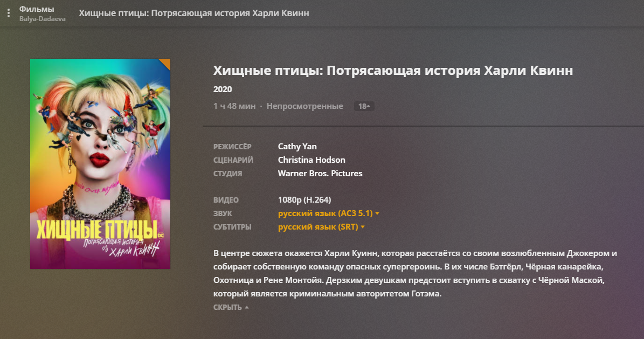Click the 1 ч 48 мин duration text
Screen dimensions: 644x339
(x=234, y=106)
